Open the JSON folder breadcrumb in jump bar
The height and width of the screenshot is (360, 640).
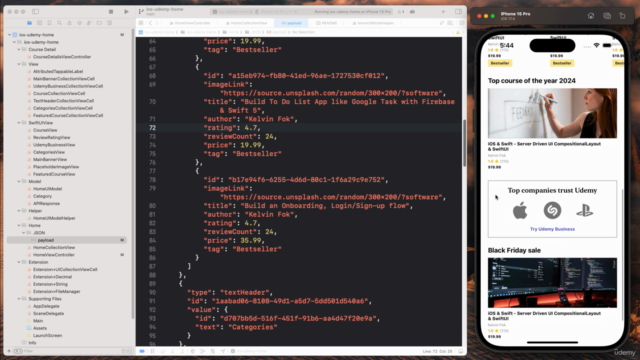tap(253, 32)
